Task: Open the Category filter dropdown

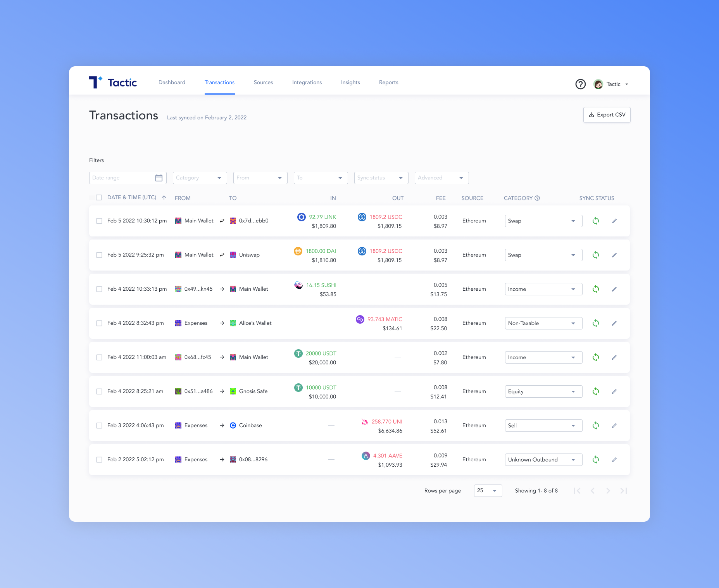Action: 200,178
